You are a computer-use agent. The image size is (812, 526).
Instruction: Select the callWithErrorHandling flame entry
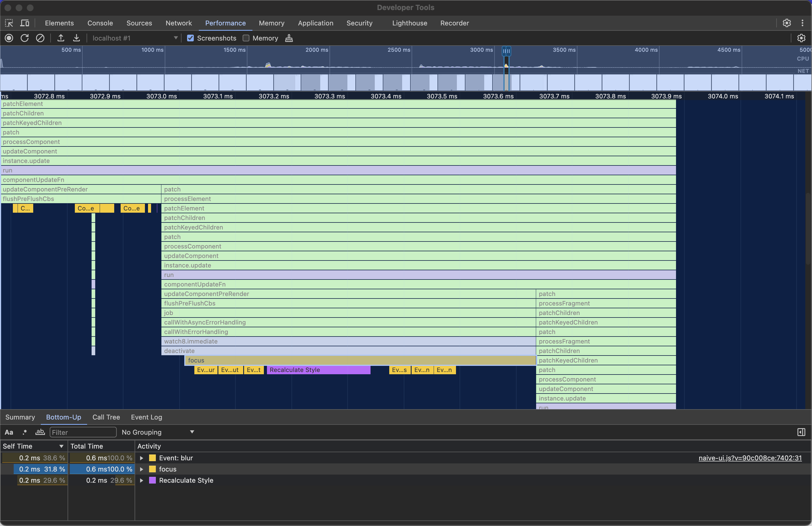(348, 332)
